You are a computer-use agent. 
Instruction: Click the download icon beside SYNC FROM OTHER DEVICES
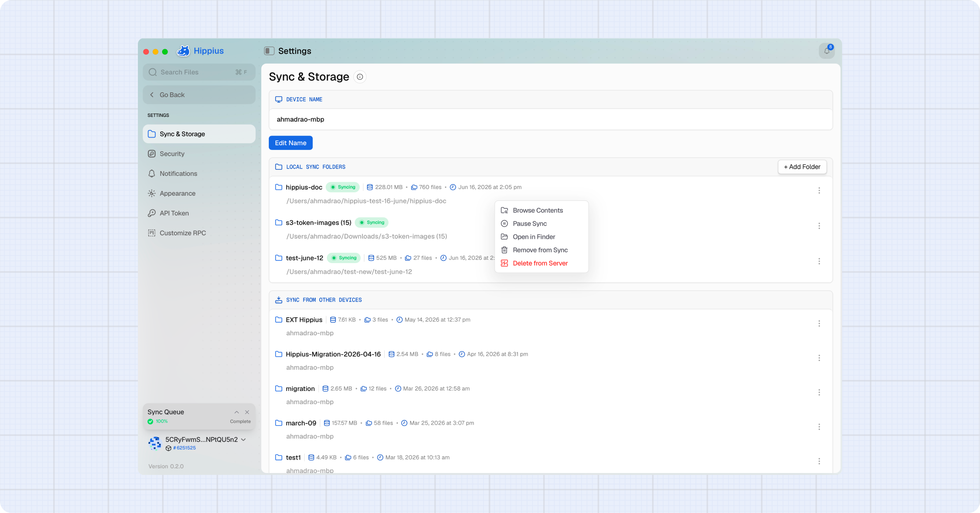click(x=278, y=300)
